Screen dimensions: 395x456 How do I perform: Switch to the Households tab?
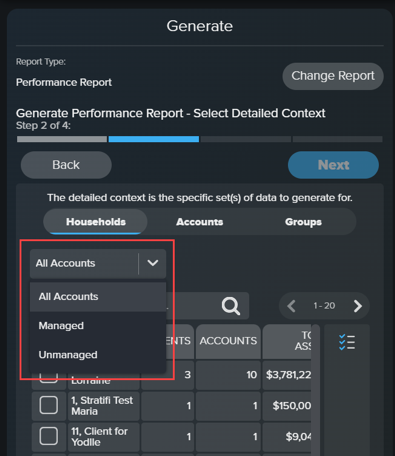click(x=96, y=222)
